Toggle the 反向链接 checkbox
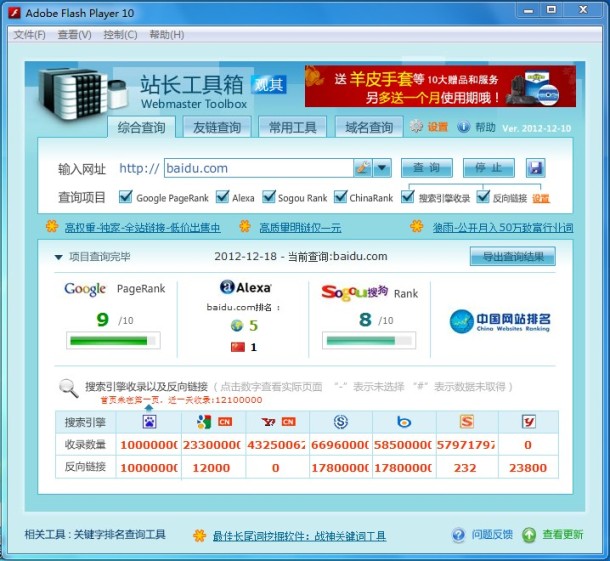610x561 pixels. (x=483, y=197)
